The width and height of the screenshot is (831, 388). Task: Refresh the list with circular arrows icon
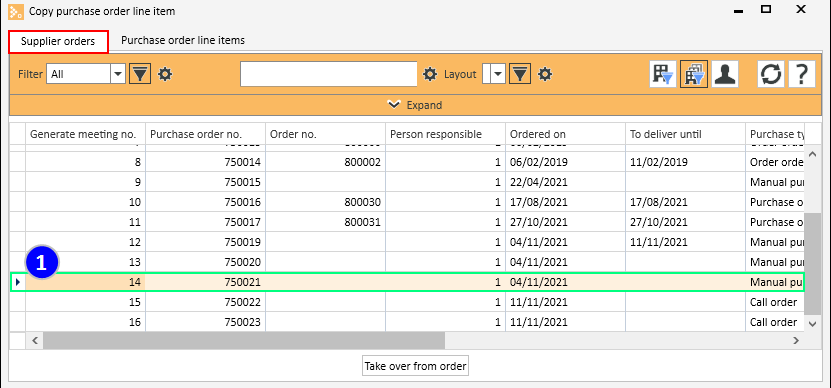[x=771, y=74]
